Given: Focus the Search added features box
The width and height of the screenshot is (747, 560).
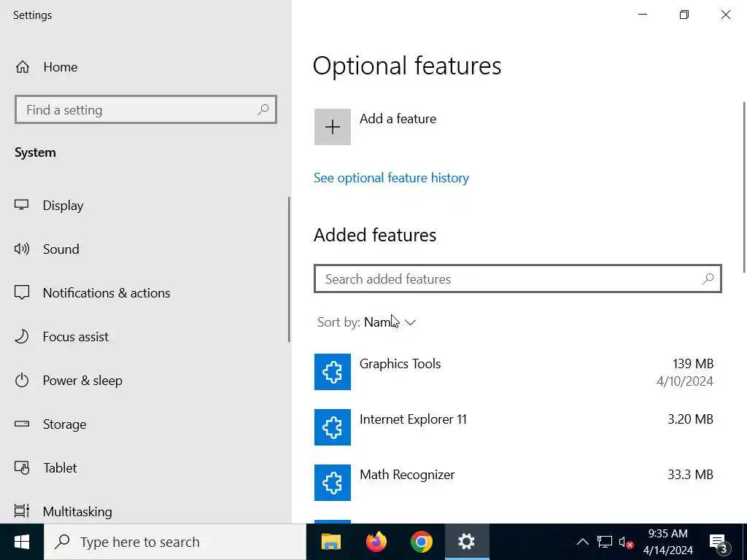Looking at the screenshot, I should [518, 279].
